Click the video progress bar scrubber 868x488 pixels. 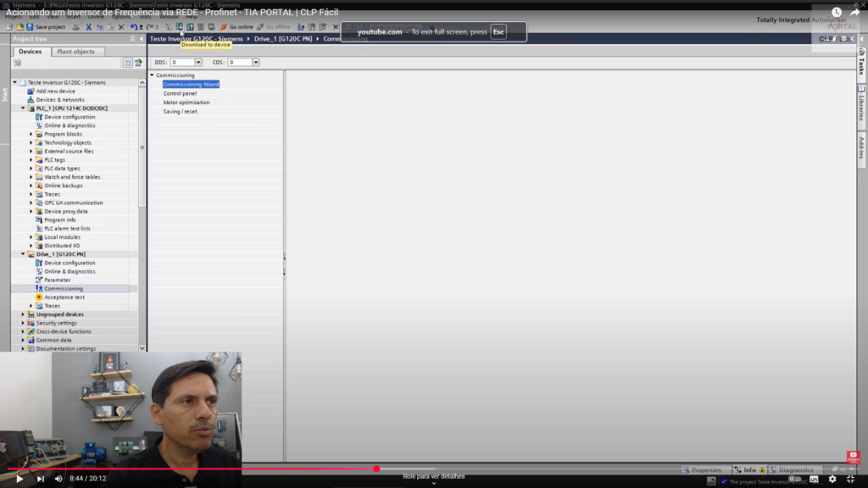click(376, 469)
